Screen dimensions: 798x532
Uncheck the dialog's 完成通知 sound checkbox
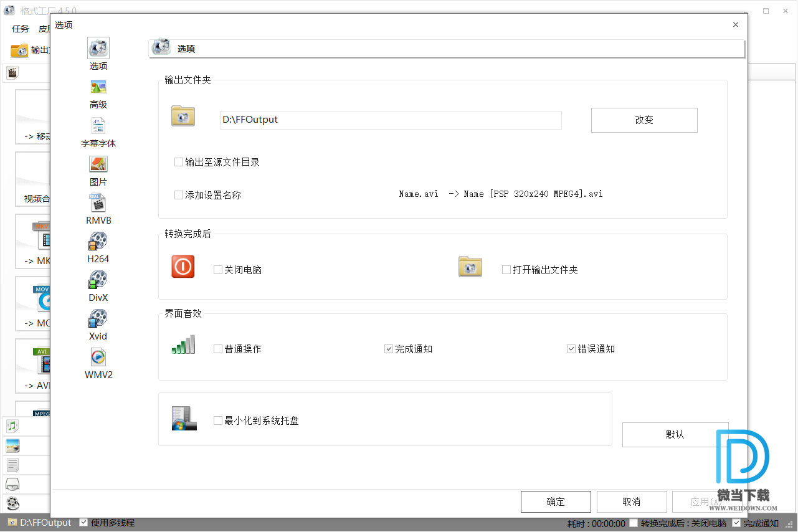[x=389, y=349]
